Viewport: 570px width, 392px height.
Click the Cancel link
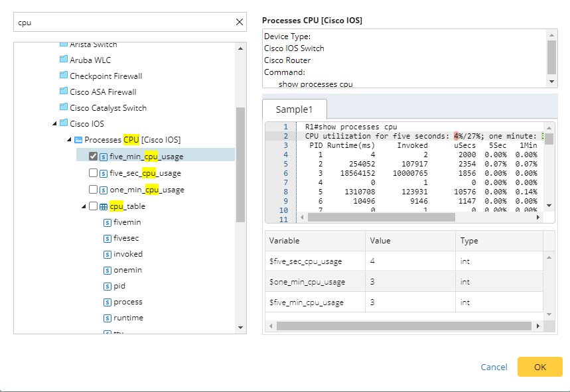click(x=494, y=367)
